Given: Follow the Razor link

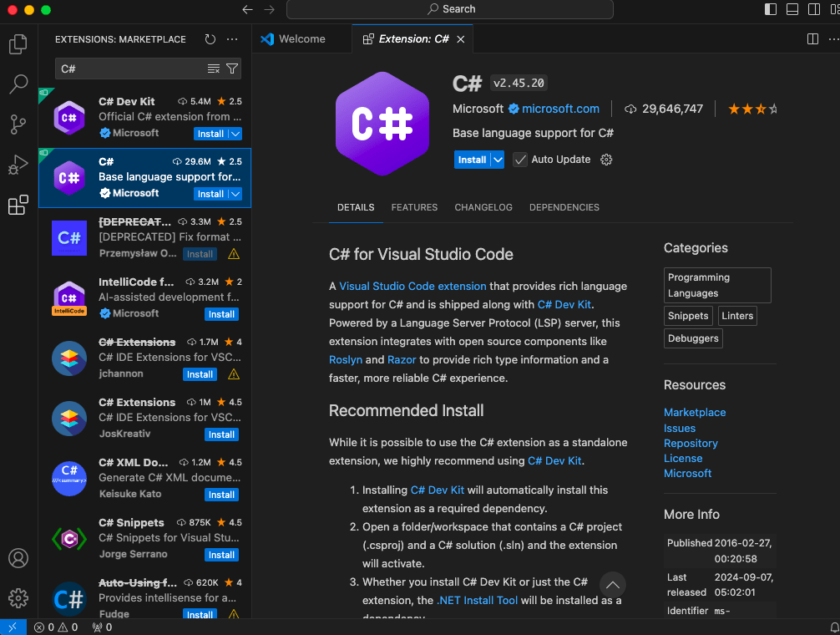Looking at the screenshot, I should coord(402,359).
